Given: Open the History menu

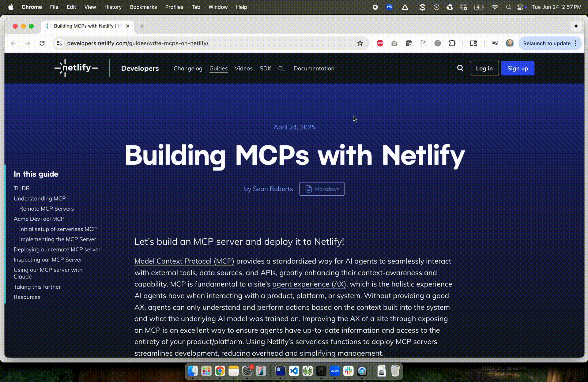Looking at the screenshot, I should click(113, 7).
